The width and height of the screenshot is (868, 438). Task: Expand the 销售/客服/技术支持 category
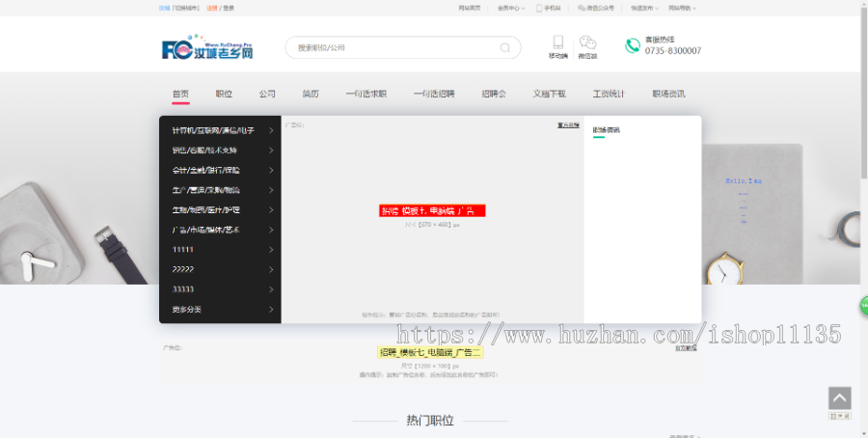220,151
